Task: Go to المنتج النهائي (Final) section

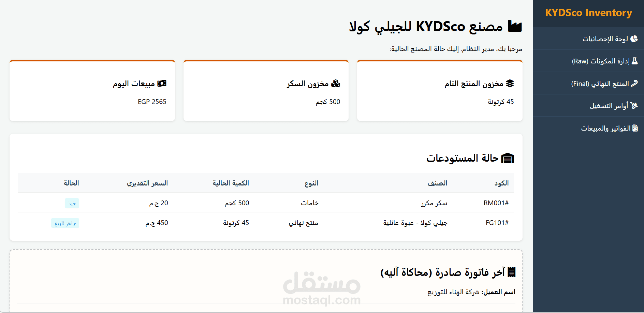Action: (588, 84)
